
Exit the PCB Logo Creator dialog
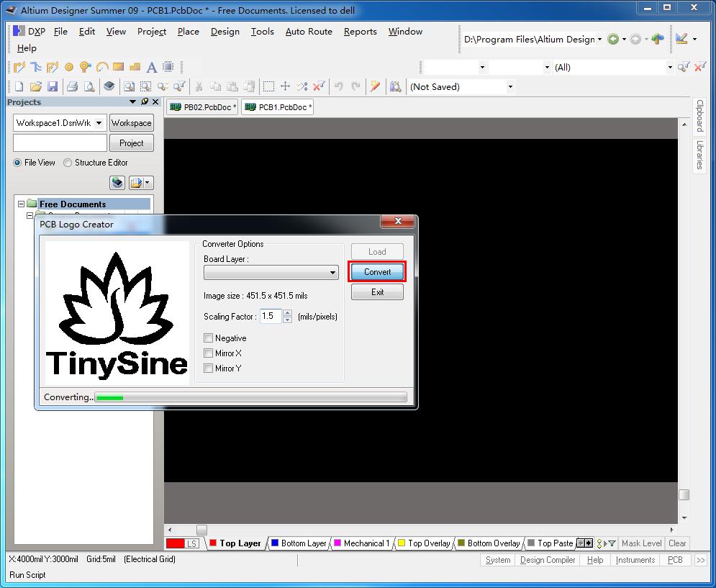[377, 291]
